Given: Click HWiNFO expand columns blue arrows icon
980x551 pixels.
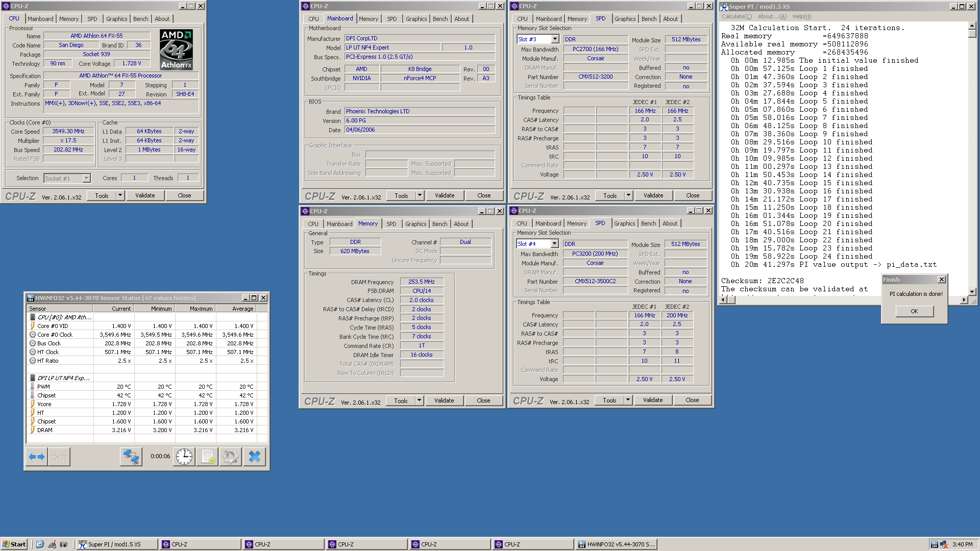Looking at the screenshot, I should [37, 457].
